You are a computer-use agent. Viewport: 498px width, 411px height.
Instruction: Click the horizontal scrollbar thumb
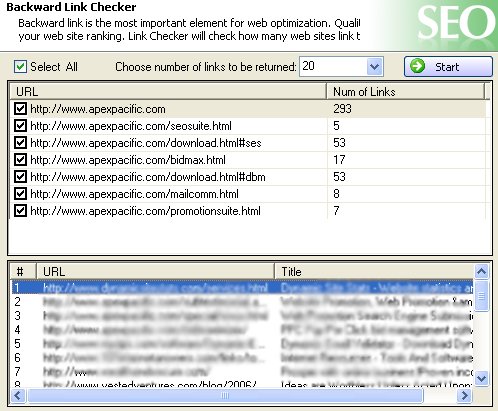pyautogui.click(x=225, y=396)
